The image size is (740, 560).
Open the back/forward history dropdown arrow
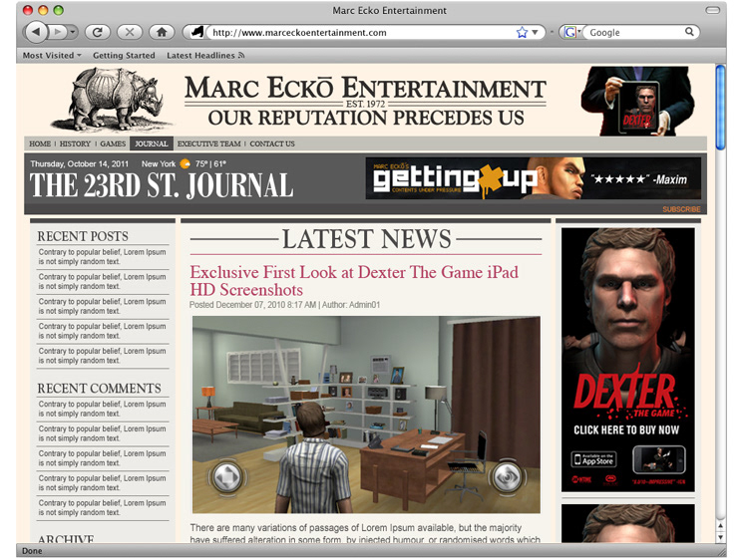[x=73, y=32]
